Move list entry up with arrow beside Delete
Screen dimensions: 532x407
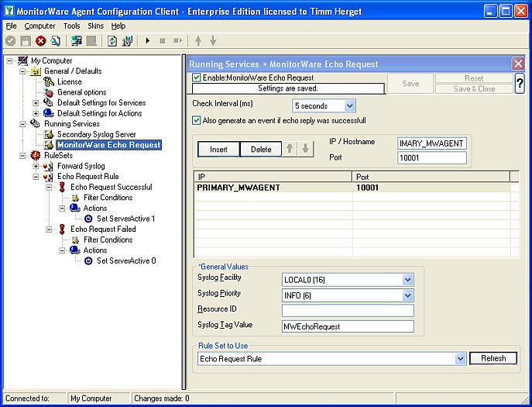(290, 149)
